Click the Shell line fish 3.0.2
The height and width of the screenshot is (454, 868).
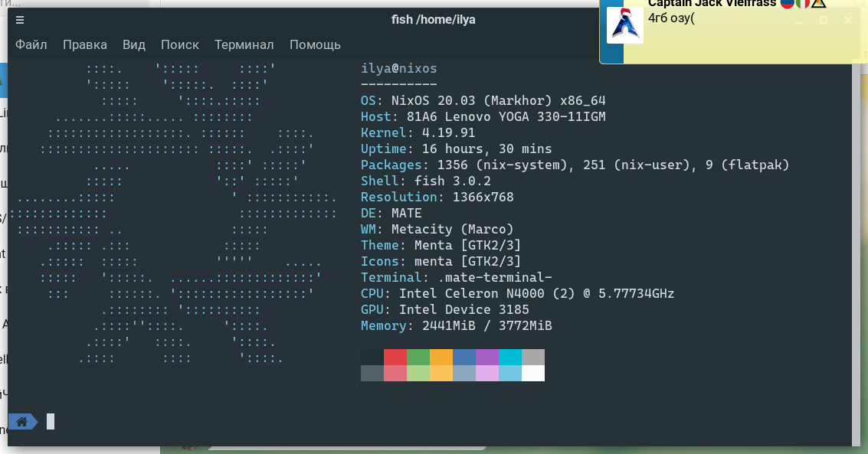(426, 181)
